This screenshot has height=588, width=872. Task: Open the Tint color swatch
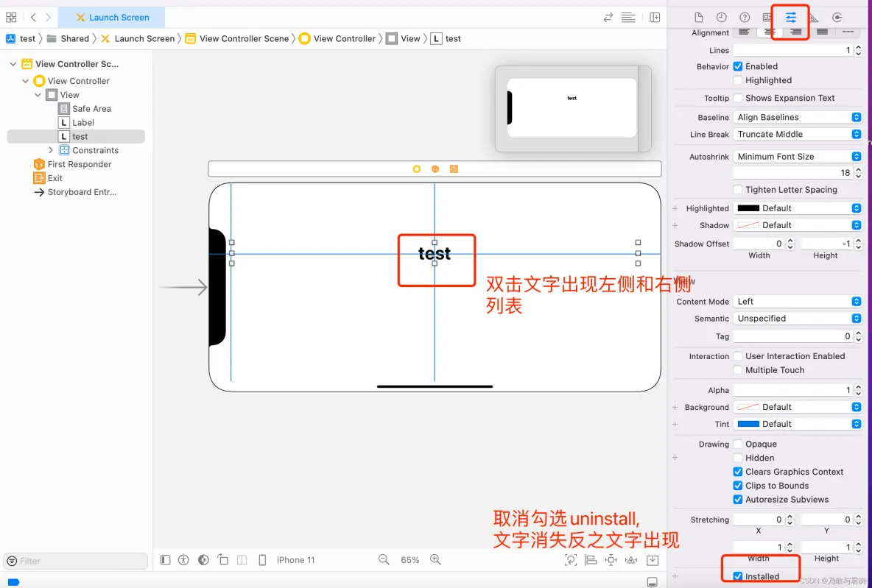click(748, 423)
